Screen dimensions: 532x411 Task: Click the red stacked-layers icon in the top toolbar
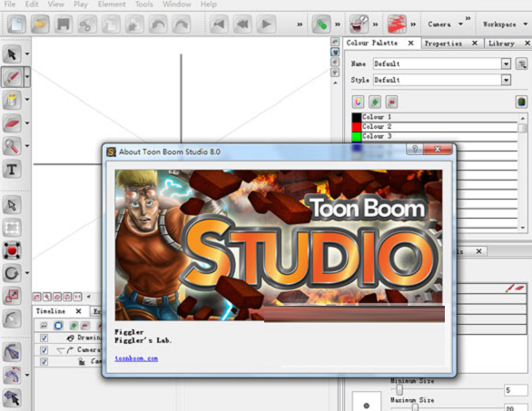[x=397, y=24]
